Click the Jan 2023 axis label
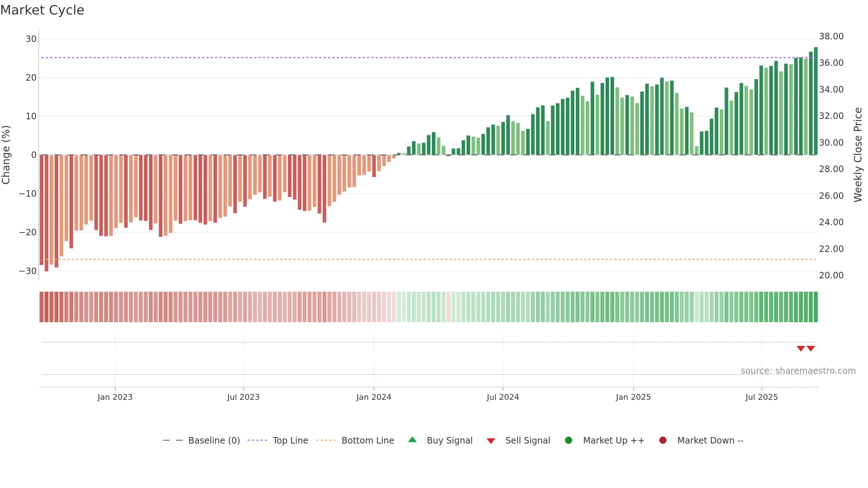Image resolution: width=868 pixels, height=488 pixels. (115, 397)
